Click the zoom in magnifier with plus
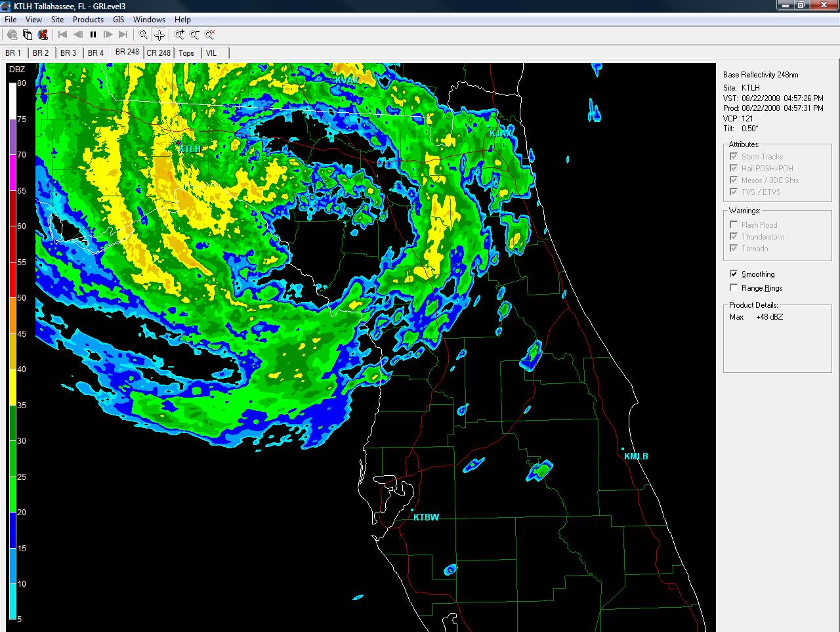Screen dimensions: 840x632 179,35
